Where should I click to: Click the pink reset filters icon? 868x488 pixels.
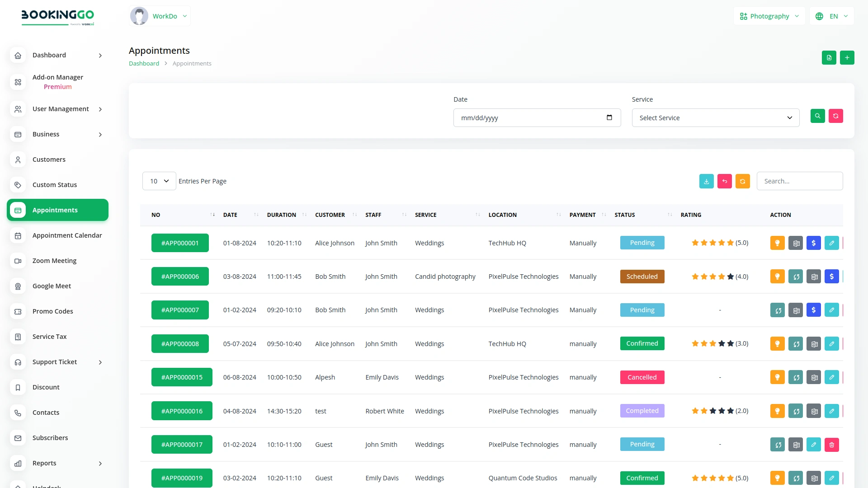836,116
